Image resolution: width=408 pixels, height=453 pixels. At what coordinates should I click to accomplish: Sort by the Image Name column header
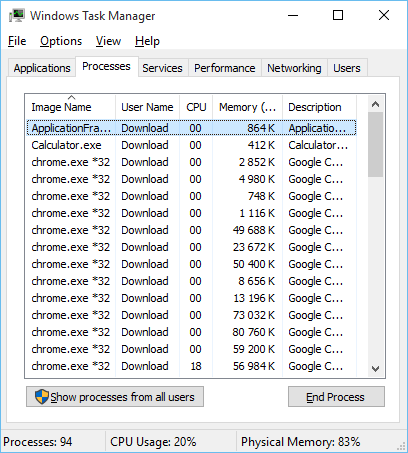[x=71, y=107]
